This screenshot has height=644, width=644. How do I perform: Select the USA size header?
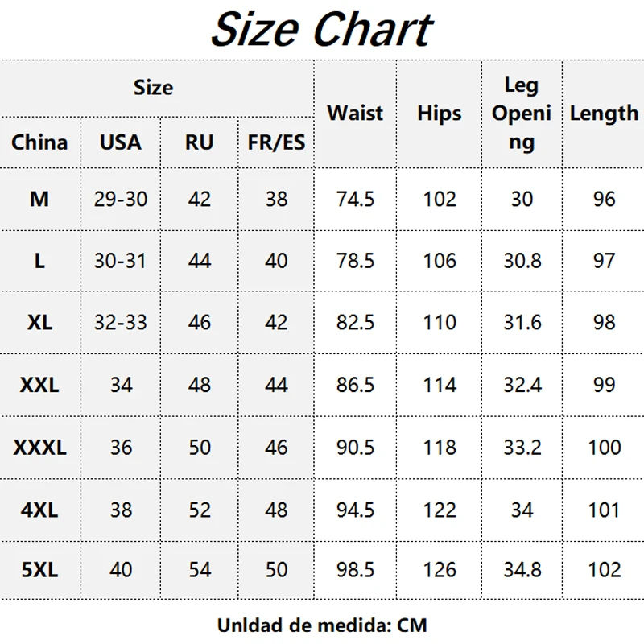120,142
